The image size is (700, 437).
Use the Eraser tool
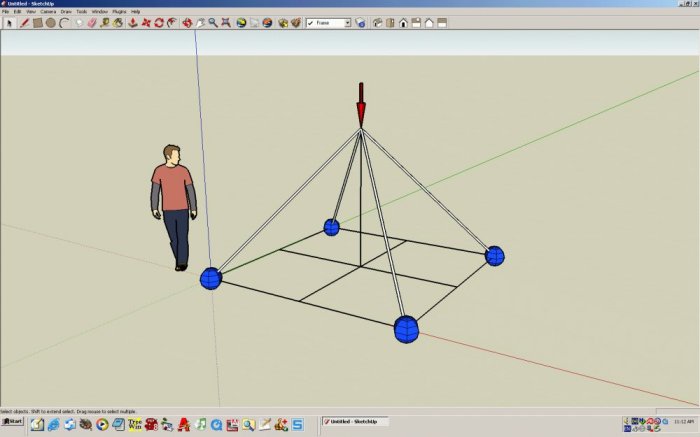click(93, 22)
